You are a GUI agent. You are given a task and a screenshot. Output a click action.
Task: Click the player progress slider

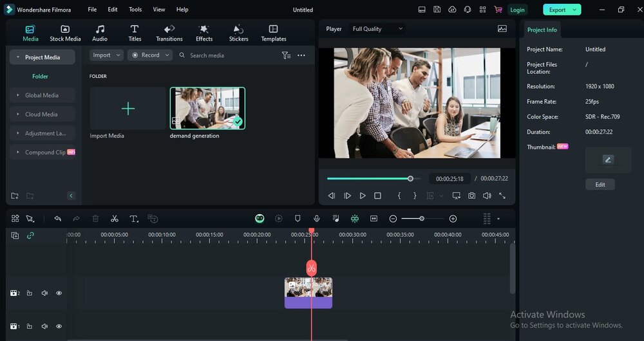coord(374,178)
